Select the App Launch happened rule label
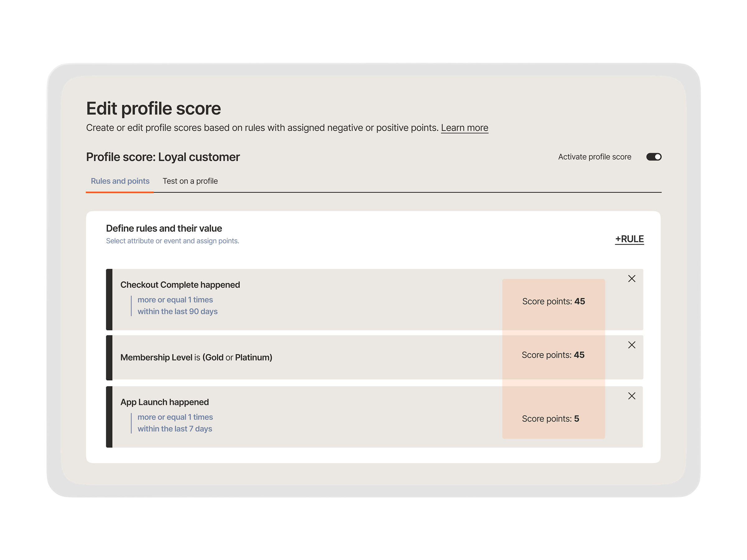The width and height of the screenshot is (747, 560). 164,402
